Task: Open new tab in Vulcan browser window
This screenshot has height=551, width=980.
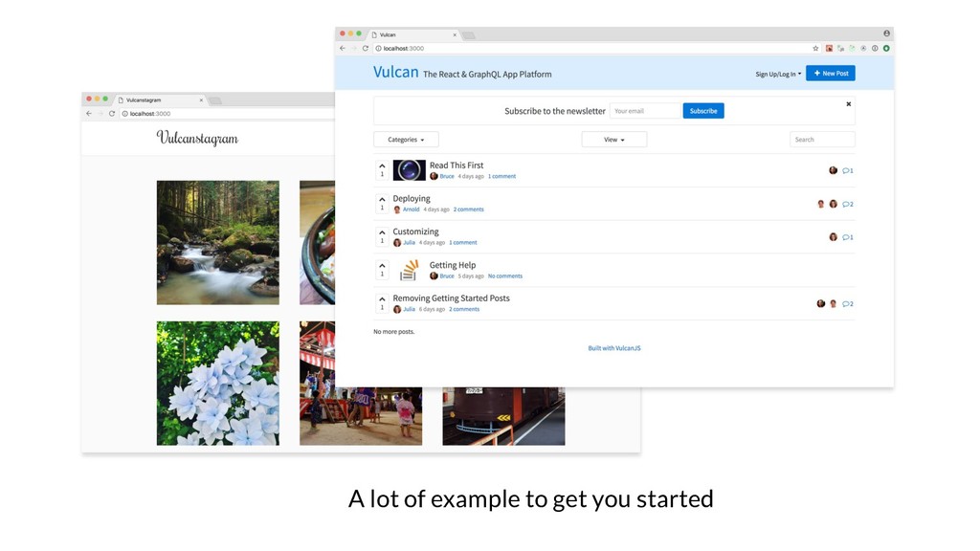Action: 469,35
